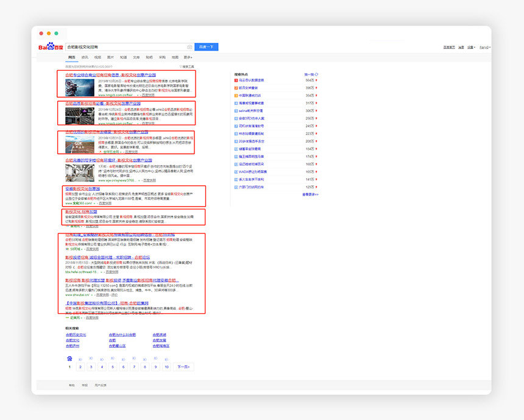The width and height of the screenshot is (524, 420).
Task: Go to results page 8
Action: point(144,367)
